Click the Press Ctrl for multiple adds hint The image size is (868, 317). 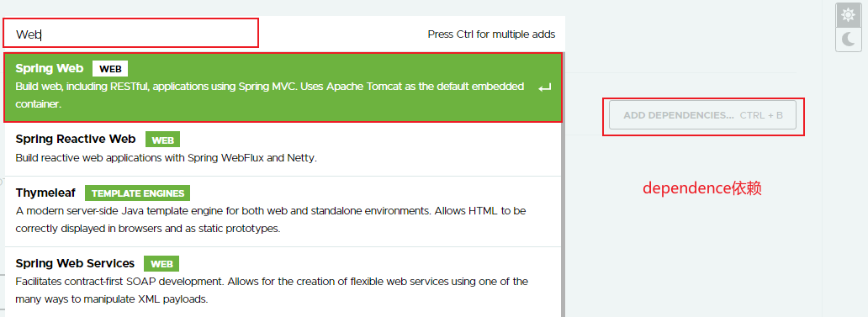[x=491, y=34]
